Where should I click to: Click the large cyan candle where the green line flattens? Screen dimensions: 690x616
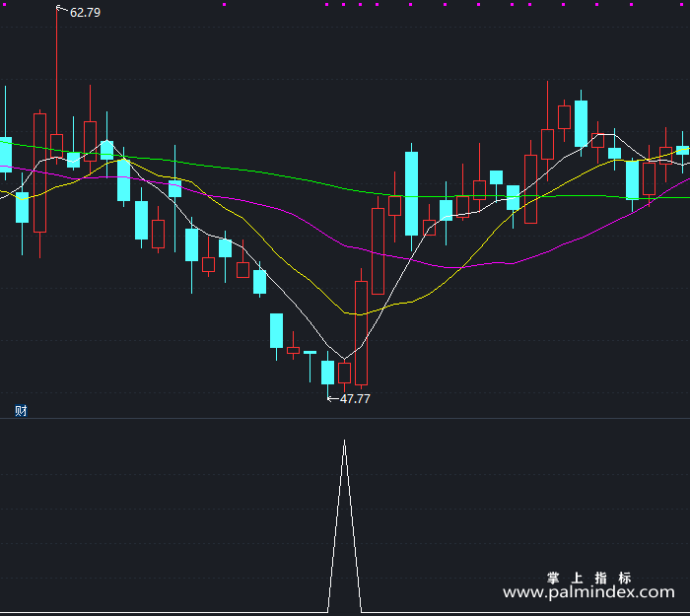(411, 194)
